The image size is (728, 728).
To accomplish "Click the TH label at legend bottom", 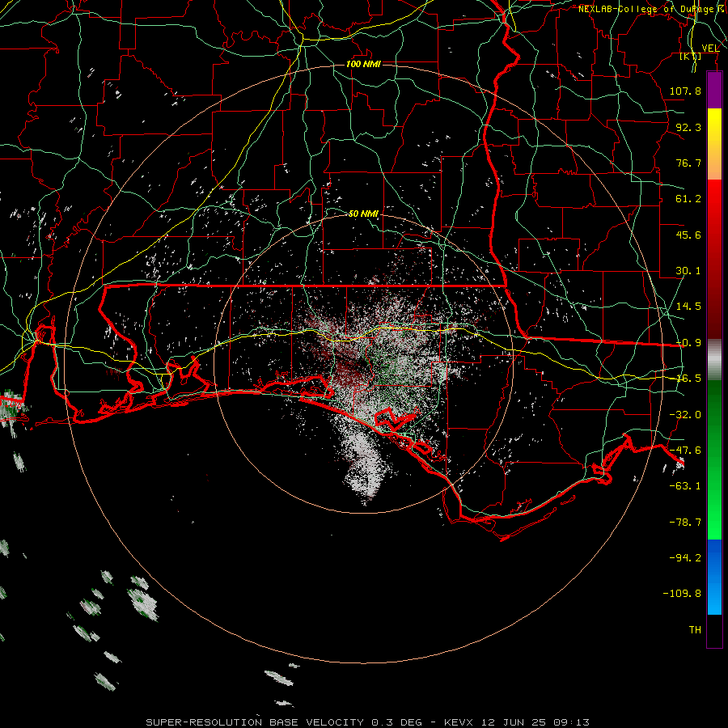I will click(695, 630).
